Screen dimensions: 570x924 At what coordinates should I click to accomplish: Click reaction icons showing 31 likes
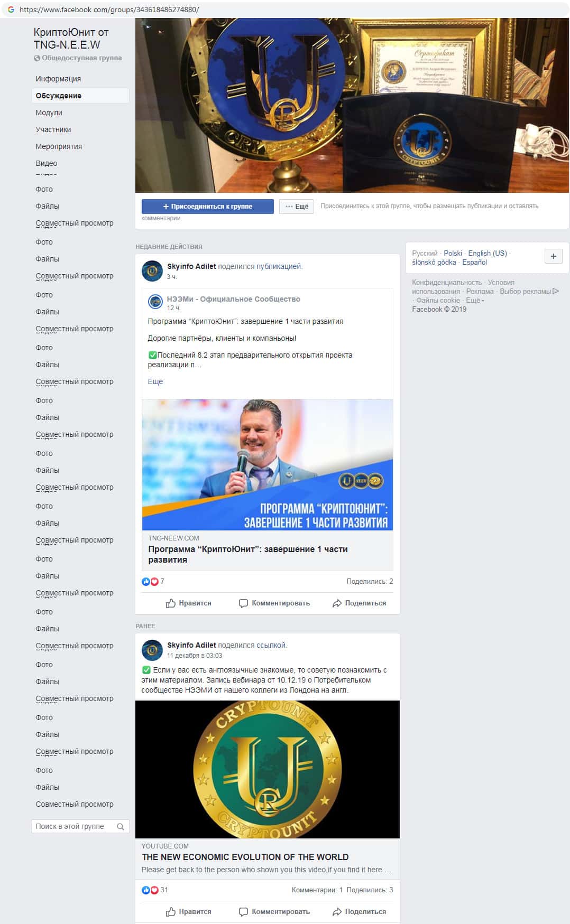pyautogui.click(x=150, y=890)
